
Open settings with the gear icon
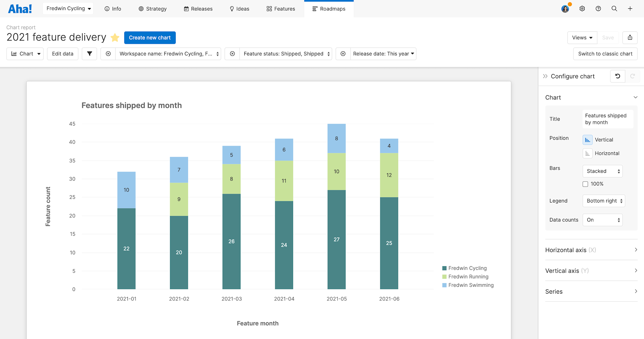click(582, 8)
